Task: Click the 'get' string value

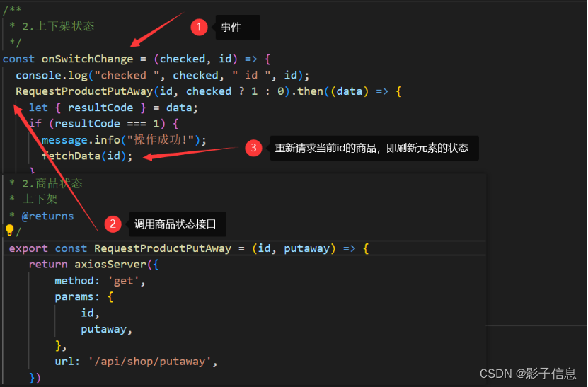Action: click(x=123, y=281)
